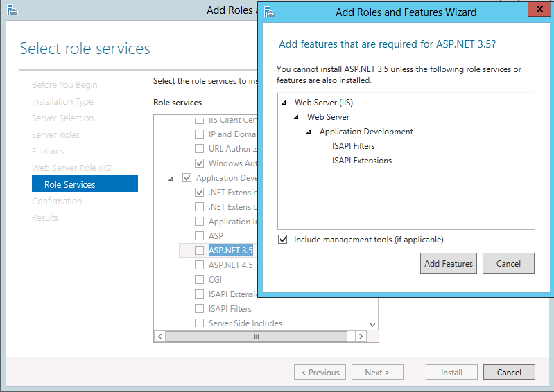
Task: Select ISAPI Filters in required features list
Action: point(354,146)
